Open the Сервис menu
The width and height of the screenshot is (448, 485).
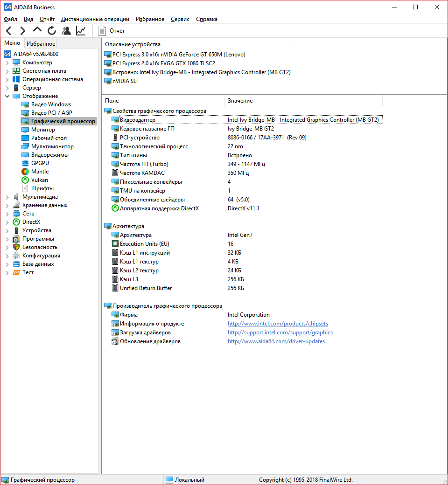(180, 19)
